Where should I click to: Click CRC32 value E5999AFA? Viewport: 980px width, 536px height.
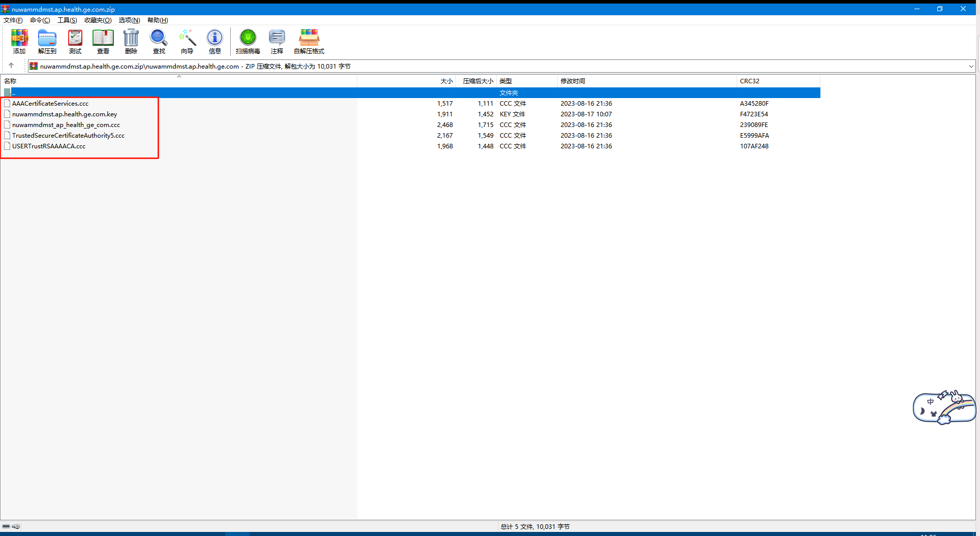point(754,135)
